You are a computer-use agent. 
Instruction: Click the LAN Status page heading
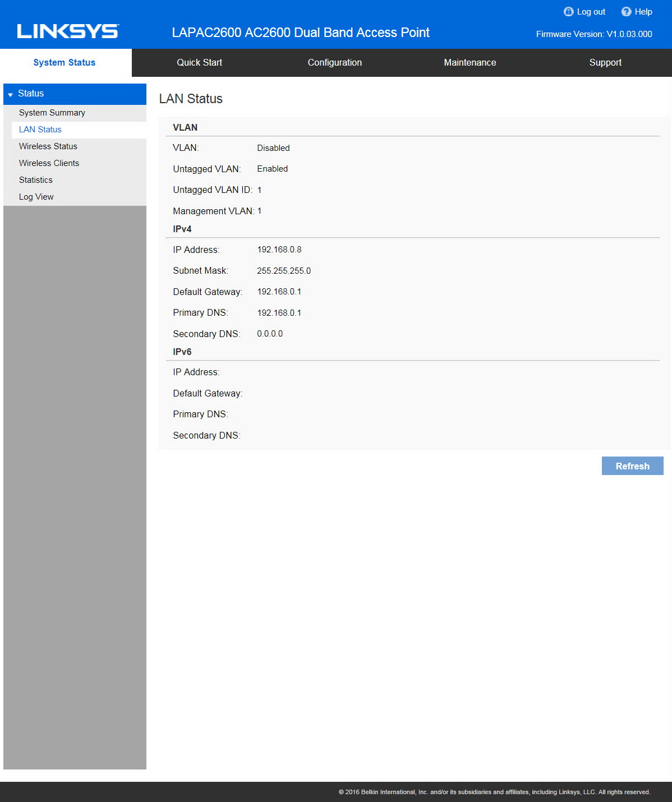[x=191, y=99]
